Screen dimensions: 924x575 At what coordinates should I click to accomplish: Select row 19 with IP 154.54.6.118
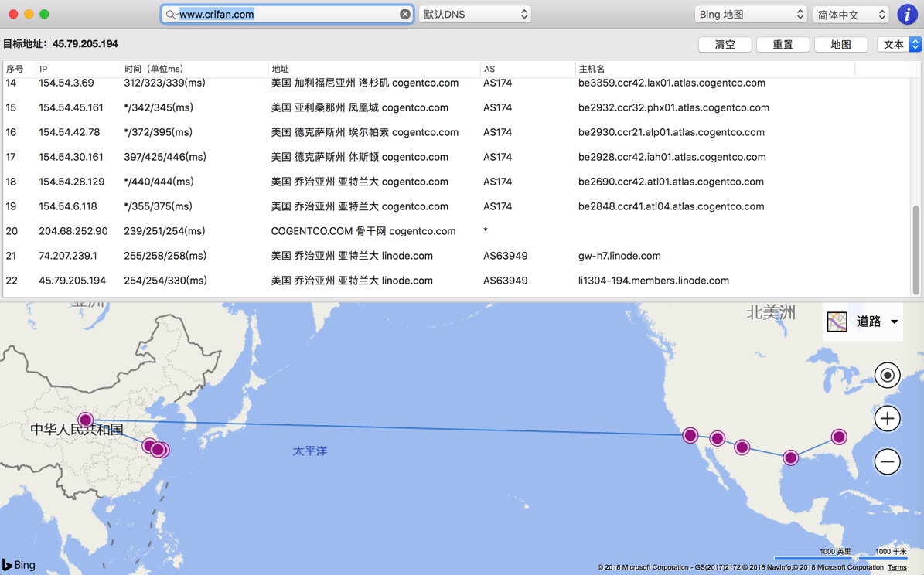[457, 207]
